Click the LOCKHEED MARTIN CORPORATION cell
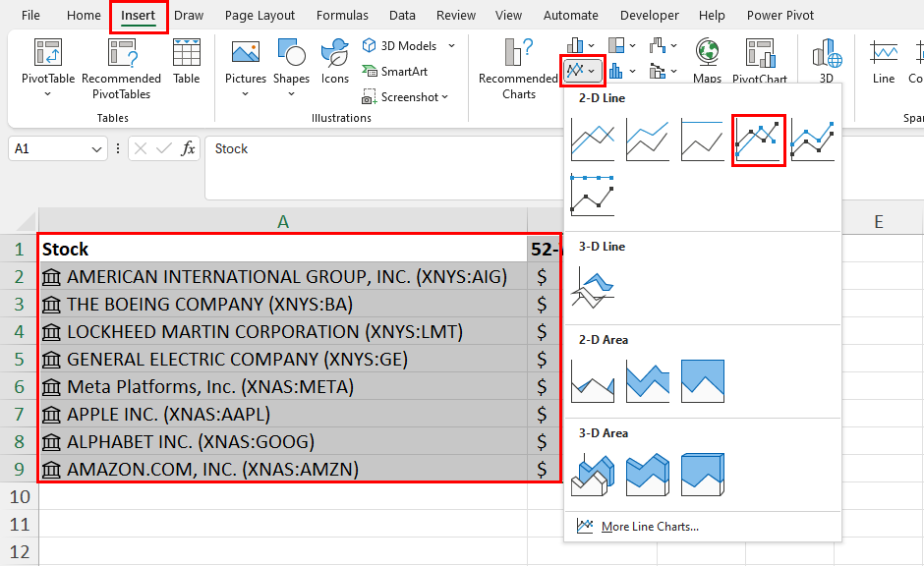This screenshot has width=924, height=566. tap(283, 331)
